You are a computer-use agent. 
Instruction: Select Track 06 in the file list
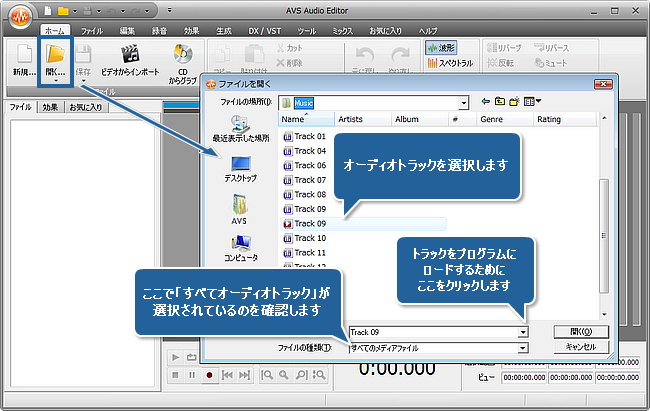(310, 165)
